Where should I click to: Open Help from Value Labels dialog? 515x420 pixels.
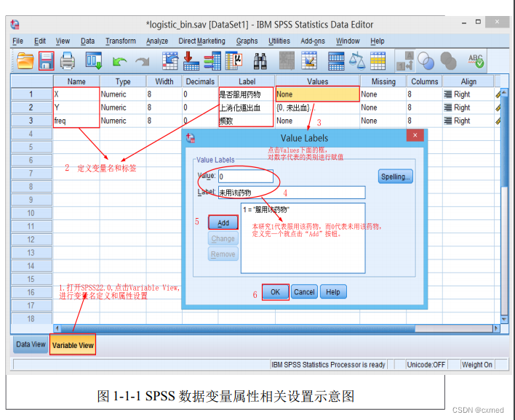click(x=332, y=292)
